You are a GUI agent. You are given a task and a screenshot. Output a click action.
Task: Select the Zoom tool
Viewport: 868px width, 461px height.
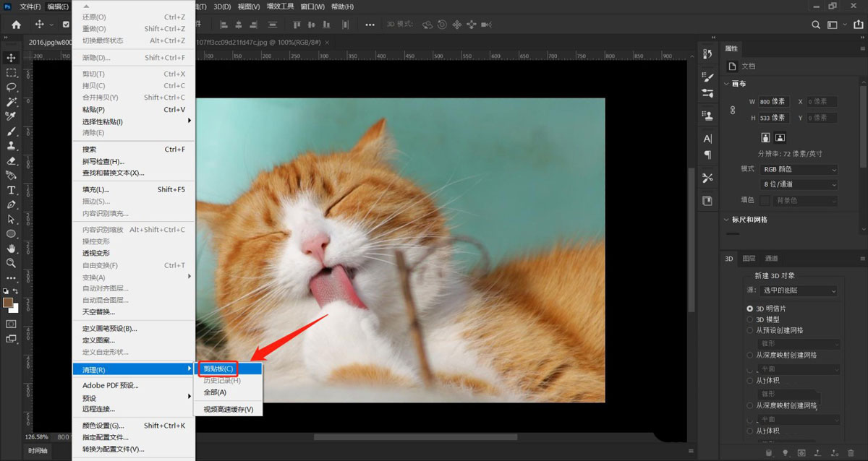(11, 263)
